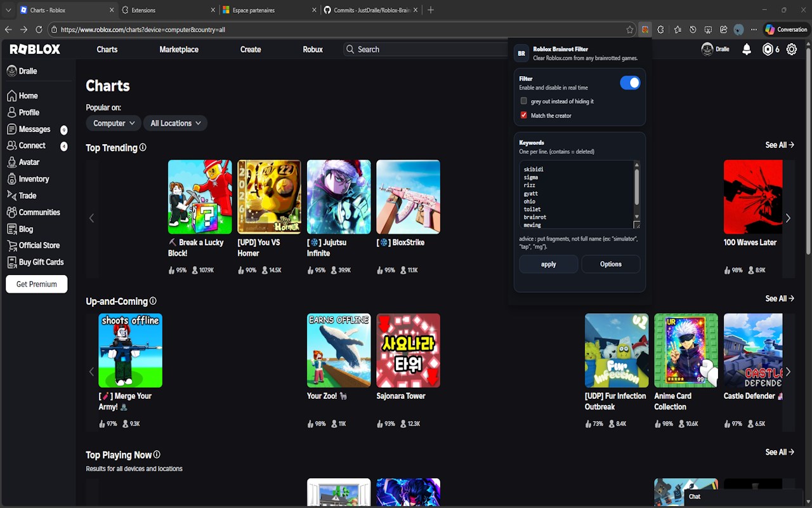Viewport: 812px width, 508px height.
Task: Open the Screenshot tool icon
Action: pos(708,29)
